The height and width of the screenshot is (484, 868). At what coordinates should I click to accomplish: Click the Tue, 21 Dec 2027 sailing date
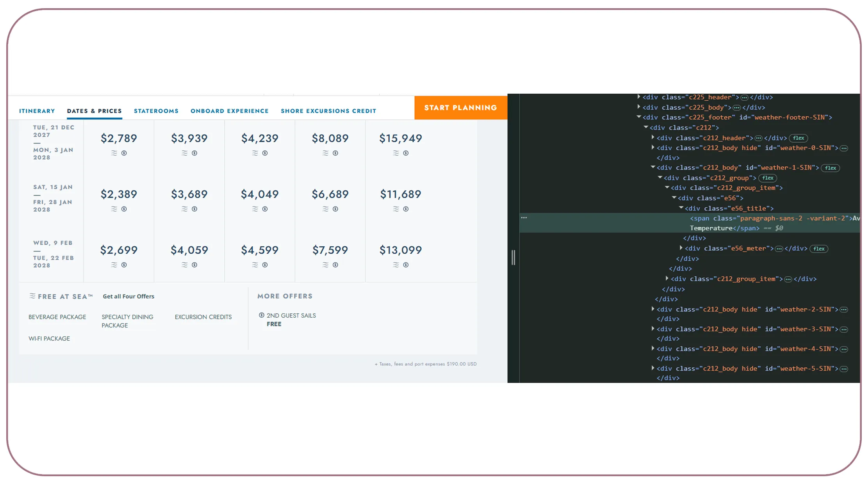click(53, 131)
